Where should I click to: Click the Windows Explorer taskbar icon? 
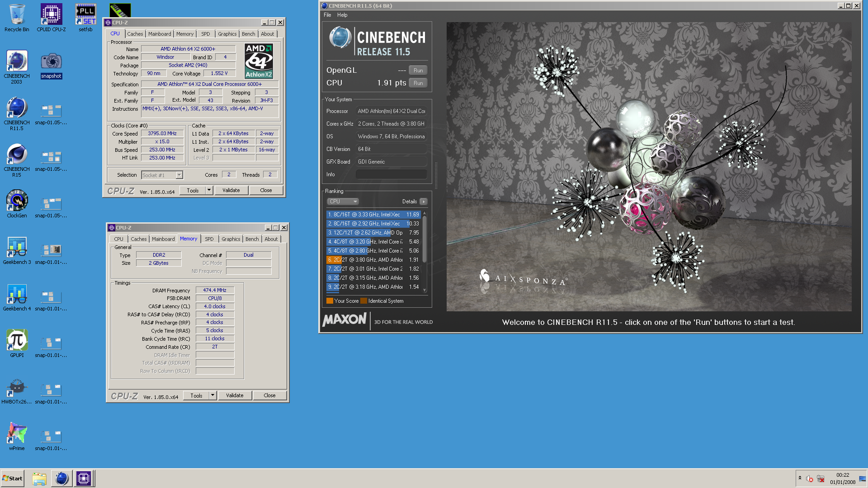pyautogui.click(x=39, y=479)
